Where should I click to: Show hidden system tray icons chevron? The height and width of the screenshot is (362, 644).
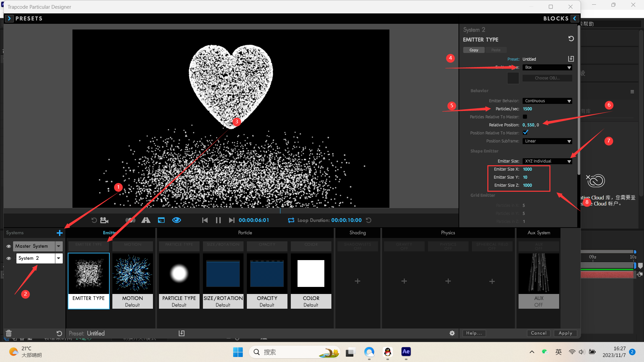click(532, 352)
